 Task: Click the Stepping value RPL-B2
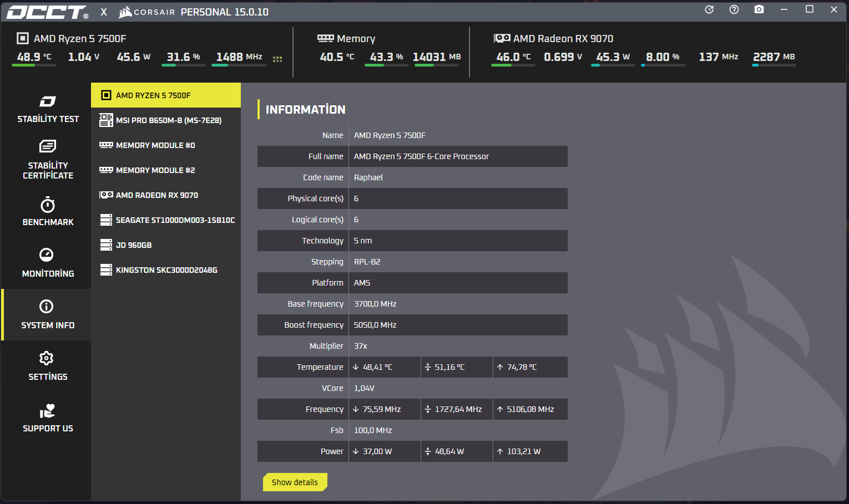pos(367,262)
